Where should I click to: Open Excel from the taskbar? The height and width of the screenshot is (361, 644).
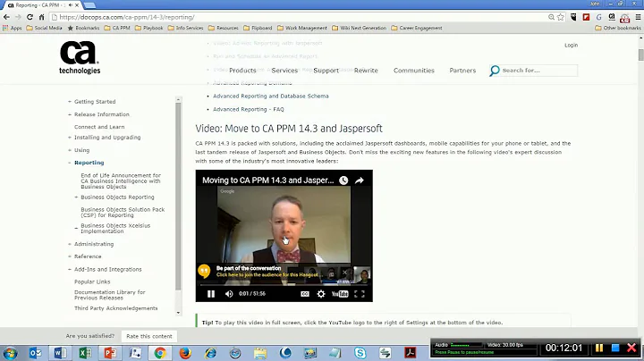(85, 353)
